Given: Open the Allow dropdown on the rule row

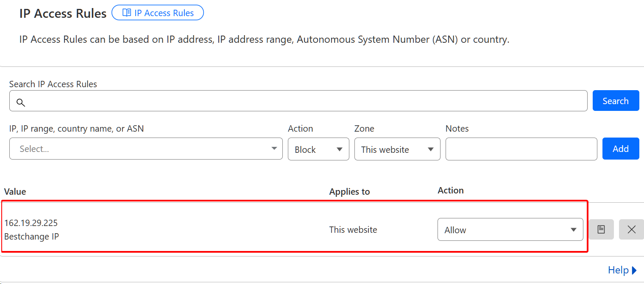Looking at the screenshot, I should click(510, 230).
